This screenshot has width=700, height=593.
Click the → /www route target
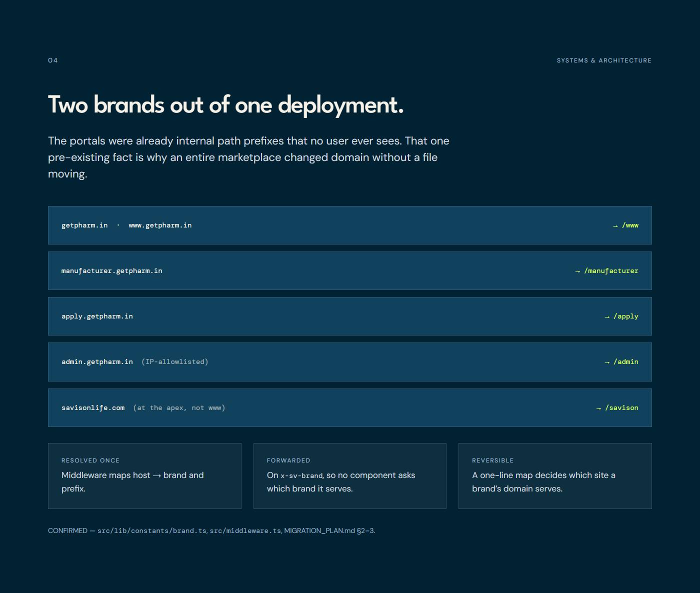click(x=625, y=225)
